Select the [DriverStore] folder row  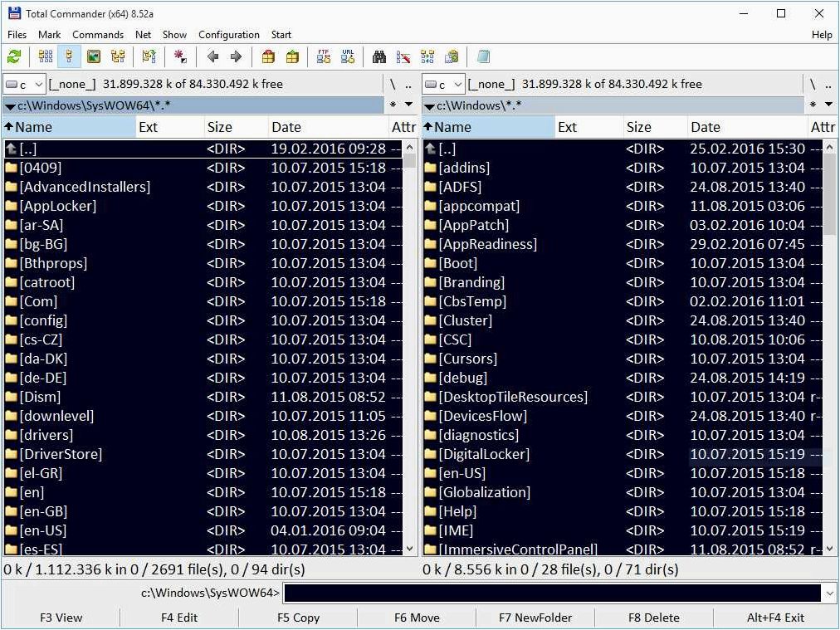203,454
